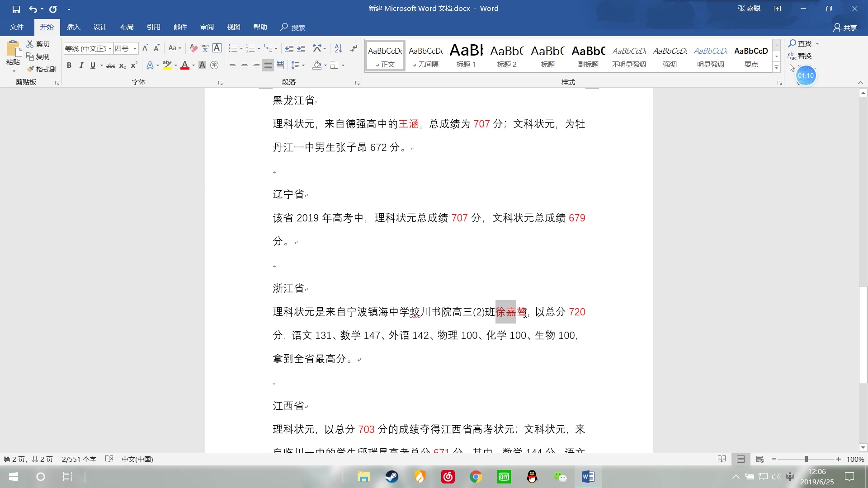Apply character border icon
The image size is (868, 488).
coord(217,48)
